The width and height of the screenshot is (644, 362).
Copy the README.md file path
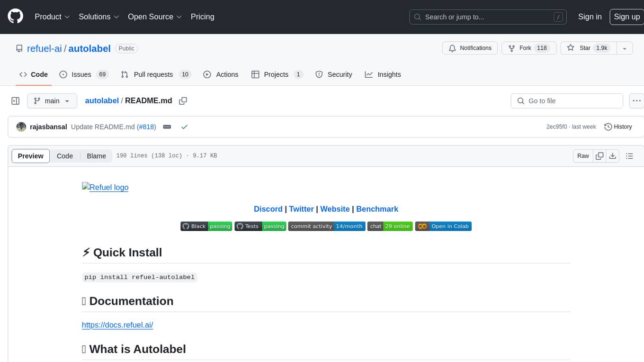click(183, 101)
